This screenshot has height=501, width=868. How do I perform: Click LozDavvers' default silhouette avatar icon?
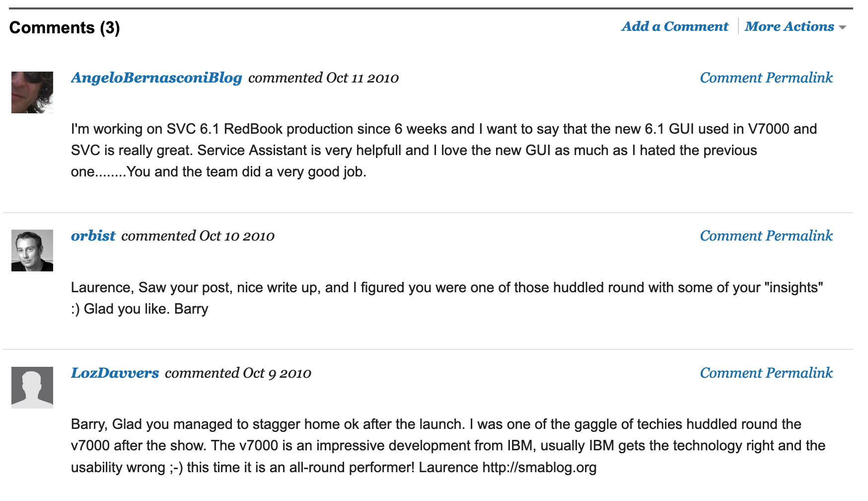pos(32,388)
